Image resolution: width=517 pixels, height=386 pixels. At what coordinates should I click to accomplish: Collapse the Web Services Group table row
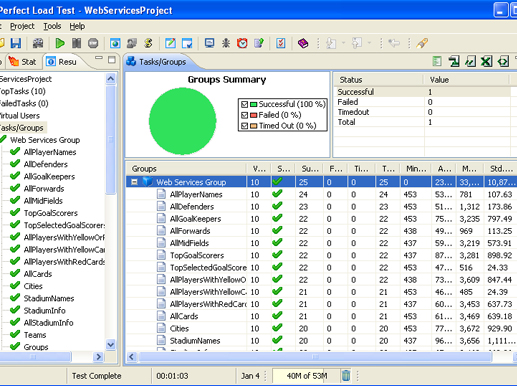pos(134,182)
